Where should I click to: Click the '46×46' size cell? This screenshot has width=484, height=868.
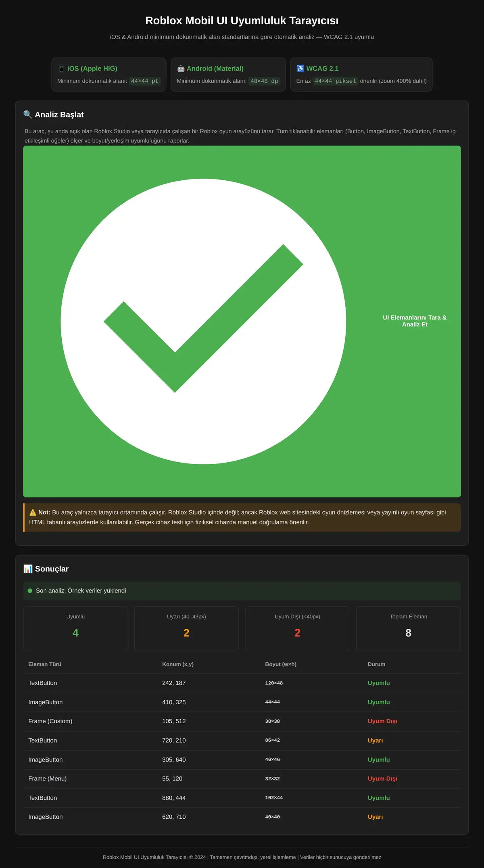(272, 759)
